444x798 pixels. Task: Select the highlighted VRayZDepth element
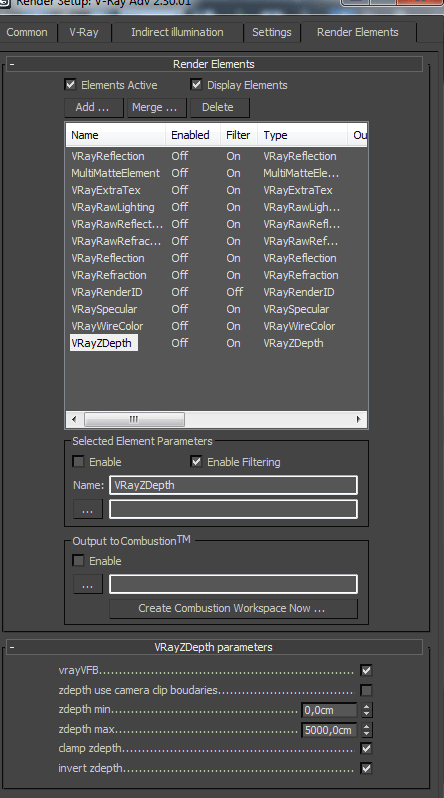pyautogui.click(x=104, y=343)
